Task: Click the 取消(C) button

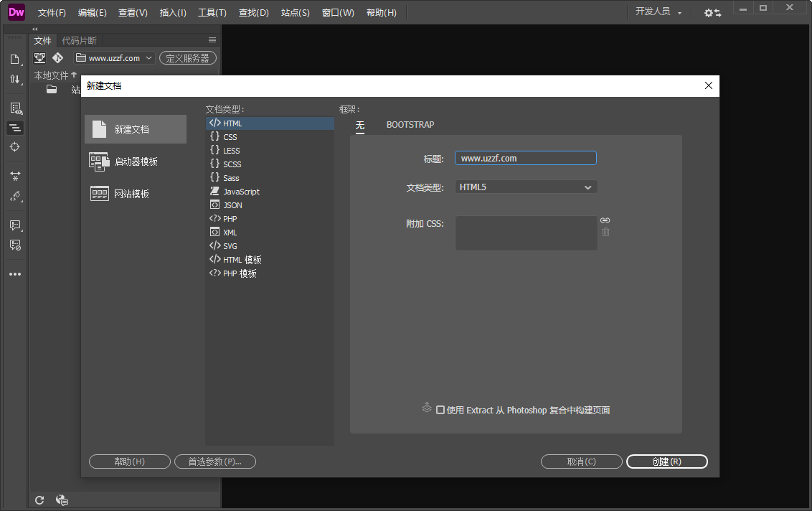Action: point(581,461)
